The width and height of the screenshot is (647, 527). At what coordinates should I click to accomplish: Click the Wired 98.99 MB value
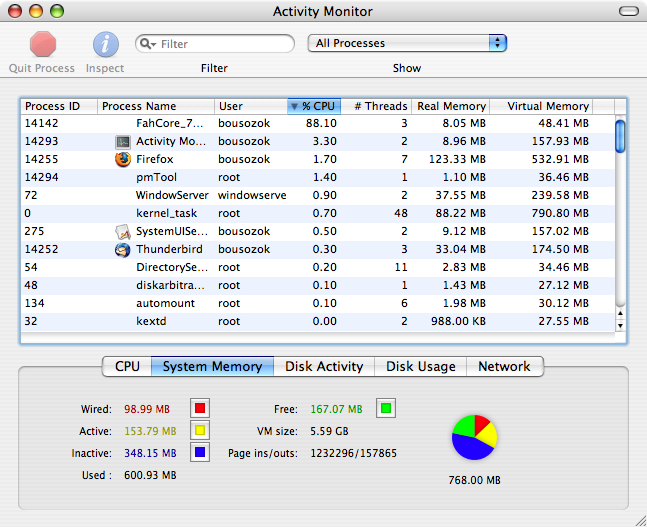(x=147, y=409)
